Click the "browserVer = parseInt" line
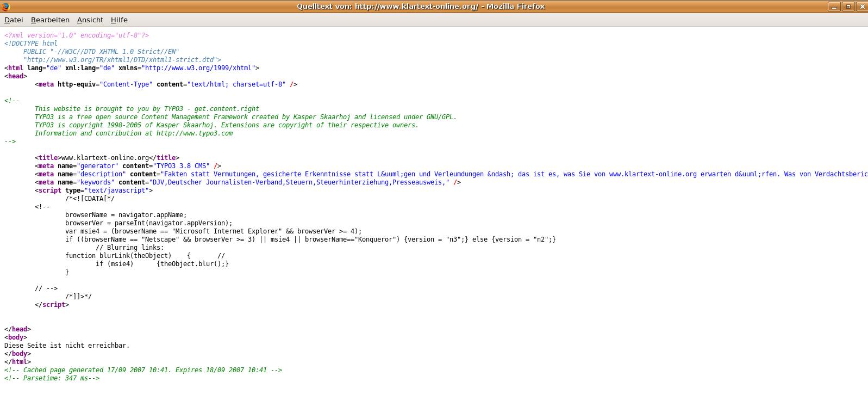 click(149, 223)
